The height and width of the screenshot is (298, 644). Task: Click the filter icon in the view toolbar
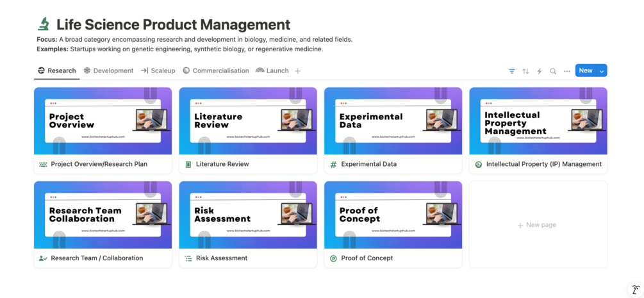coord(511,71)
